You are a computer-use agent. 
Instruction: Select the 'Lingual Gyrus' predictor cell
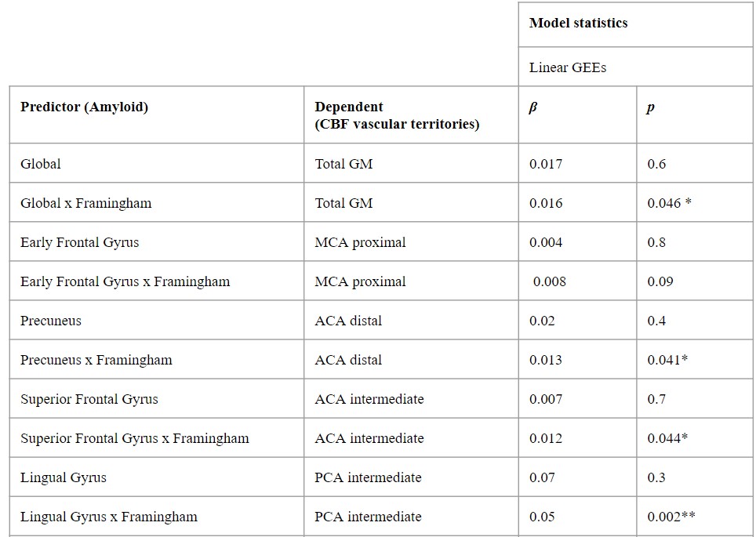(x=64, y=477)
